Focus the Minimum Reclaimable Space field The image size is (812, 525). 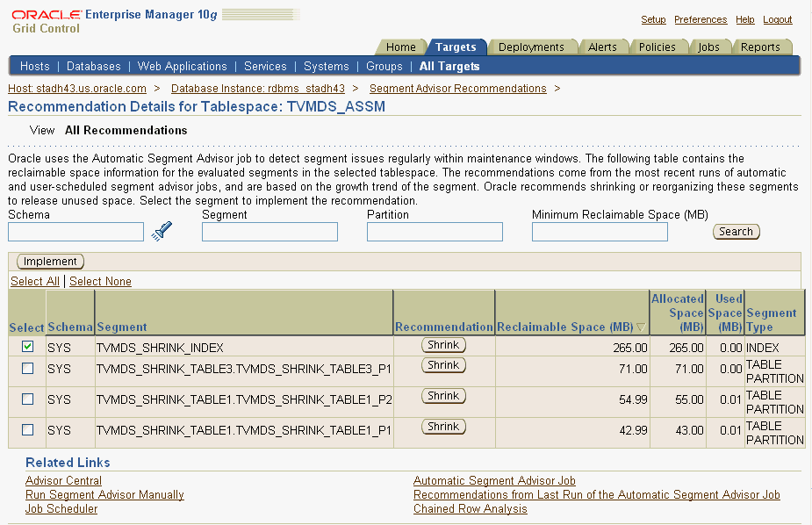pos(600,232)
